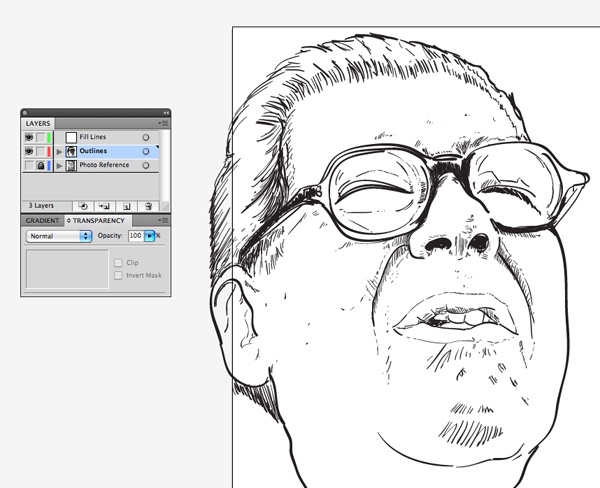The height and width of the screenshot is (488, 600).
Task: Hide the Outlines layer
Action: point(29,152)
